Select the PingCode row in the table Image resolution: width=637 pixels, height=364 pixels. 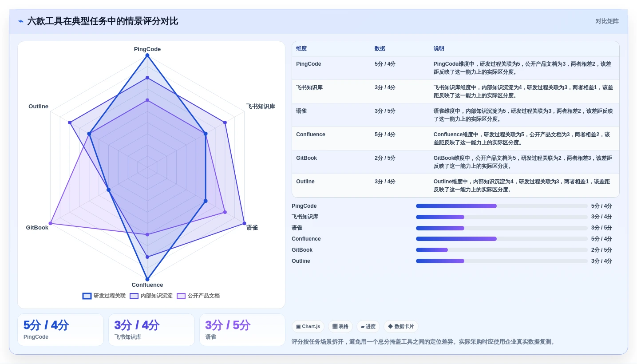coord(455,68)
